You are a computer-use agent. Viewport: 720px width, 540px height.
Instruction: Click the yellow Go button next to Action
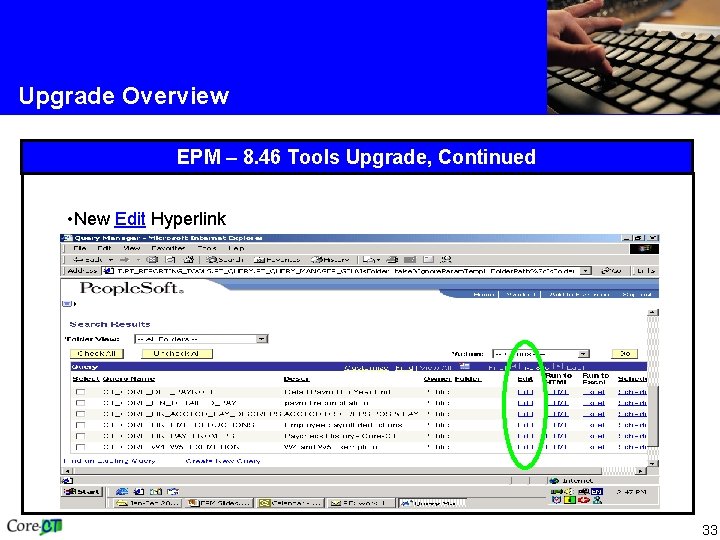pos(625,354)
